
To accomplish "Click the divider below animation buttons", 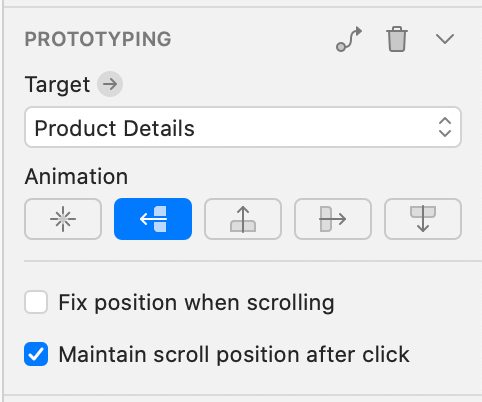I will [x=253, y=261].
